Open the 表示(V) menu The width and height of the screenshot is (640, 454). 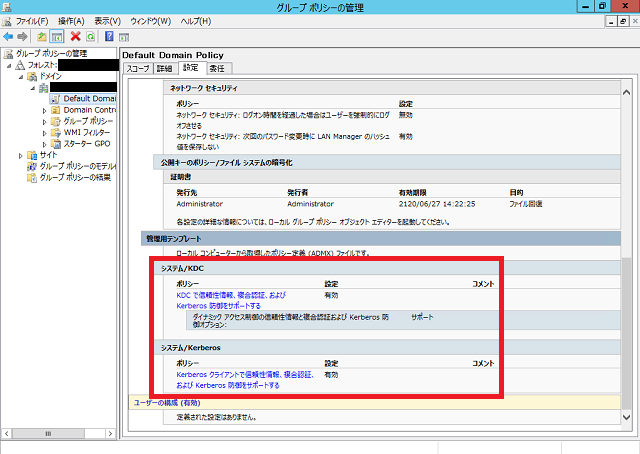107,20
